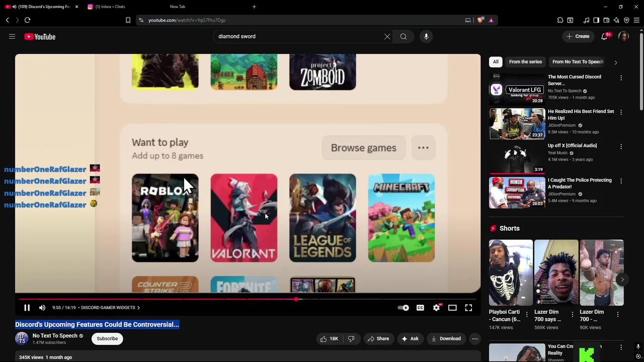Image resolution: width=644 pixels, height=362 pixels.
Task: Open the Brave VPN shield icon
Action: [626, 20]
